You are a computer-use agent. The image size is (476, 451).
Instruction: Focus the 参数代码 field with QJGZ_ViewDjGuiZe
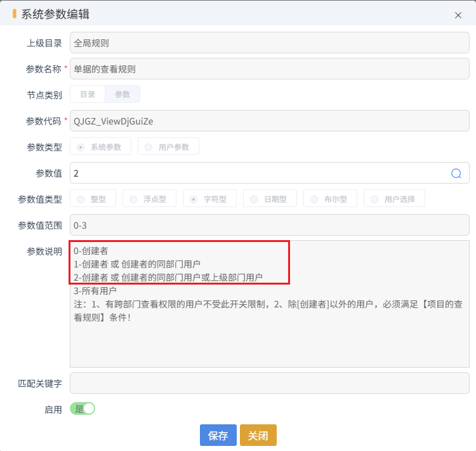270,121
